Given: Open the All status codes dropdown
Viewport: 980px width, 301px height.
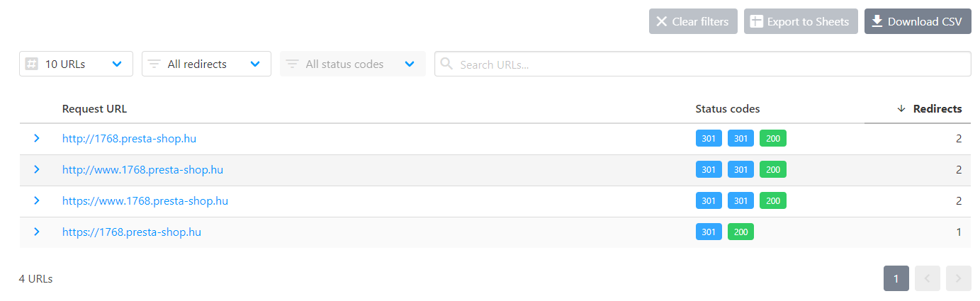Looking at the screenshot, I should coord(352,64).
